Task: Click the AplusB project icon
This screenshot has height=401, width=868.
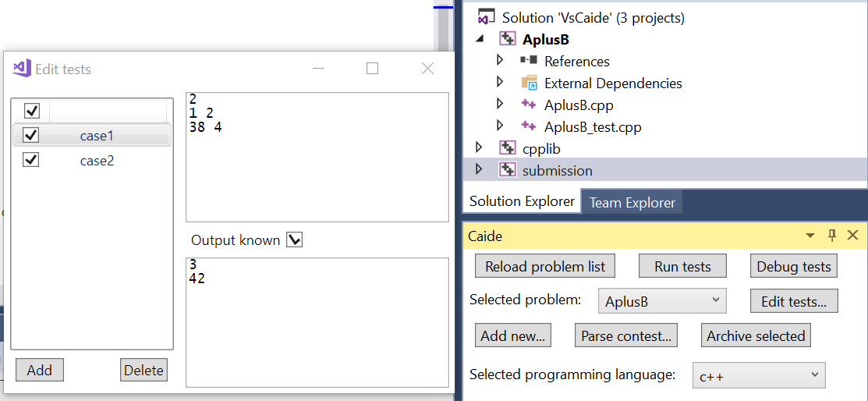Action: [508, 40]
